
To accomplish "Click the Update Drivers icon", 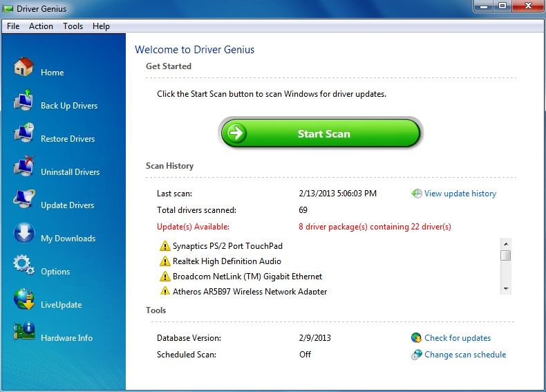I will 23,199.
